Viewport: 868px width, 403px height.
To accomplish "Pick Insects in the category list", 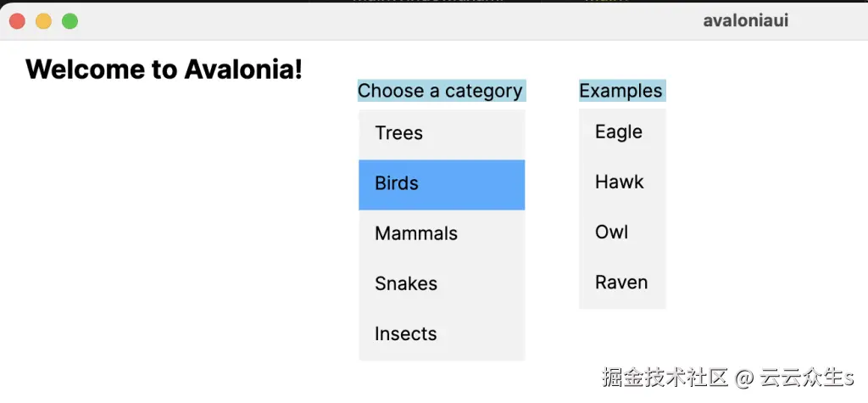I will [441, 334].
